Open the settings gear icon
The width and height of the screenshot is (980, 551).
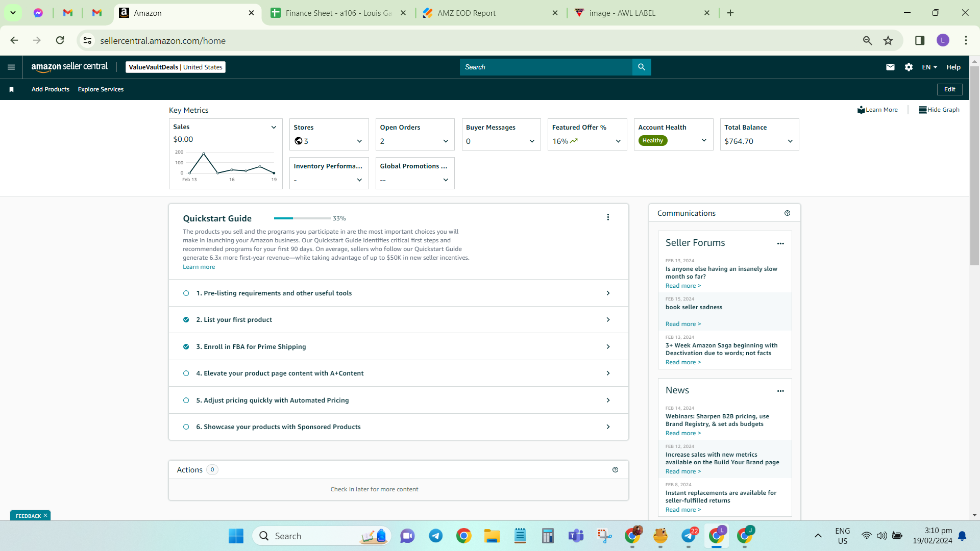pos(909,67)
